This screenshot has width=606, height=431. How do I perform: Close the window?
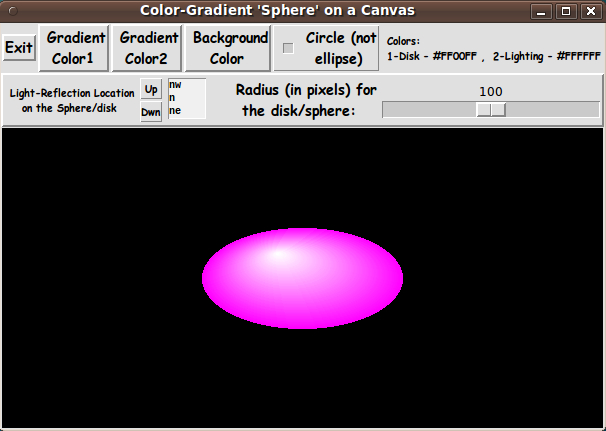click(x=591, y=11)
